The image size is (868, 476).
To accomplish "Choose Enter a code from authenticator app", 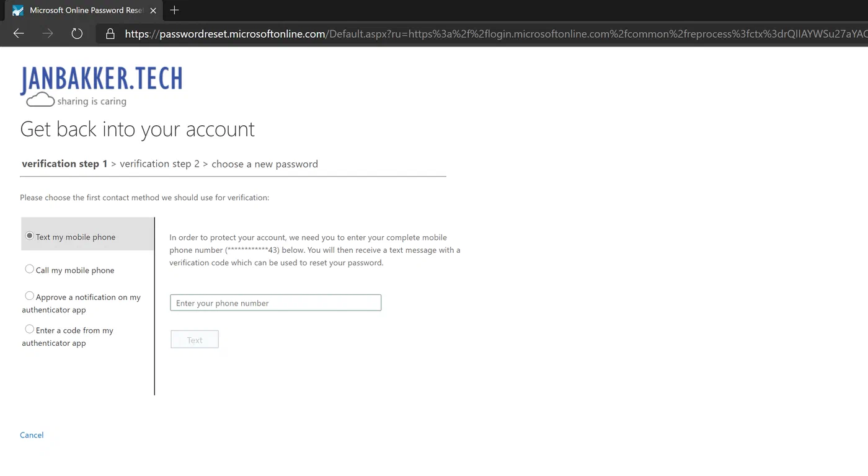I will coord(29,329).
